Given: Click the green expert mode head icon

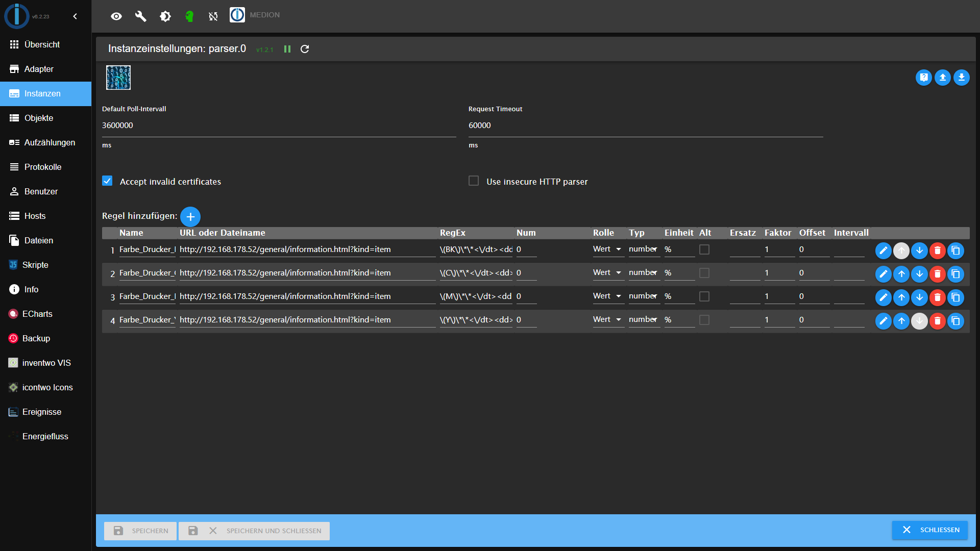Looking at the screenshot, I should point(189,16).
